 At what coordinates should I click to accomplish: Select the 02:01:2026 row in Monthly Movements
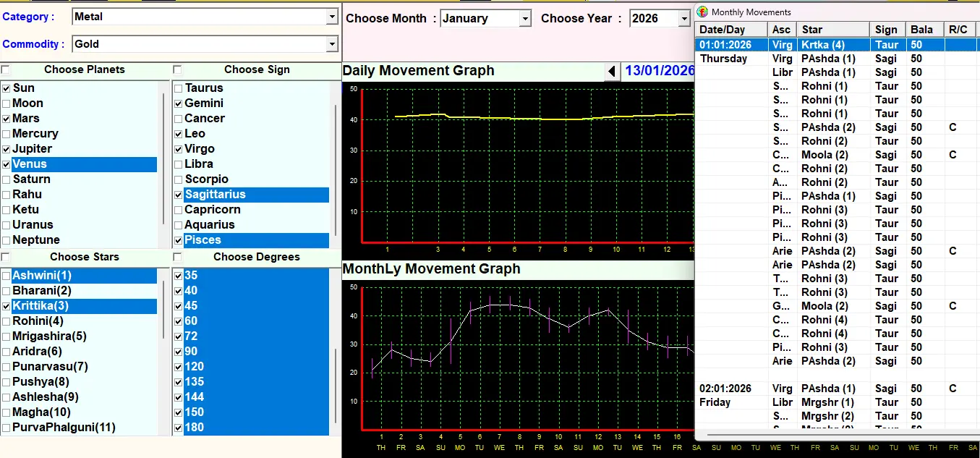click(x=725, y=389)
